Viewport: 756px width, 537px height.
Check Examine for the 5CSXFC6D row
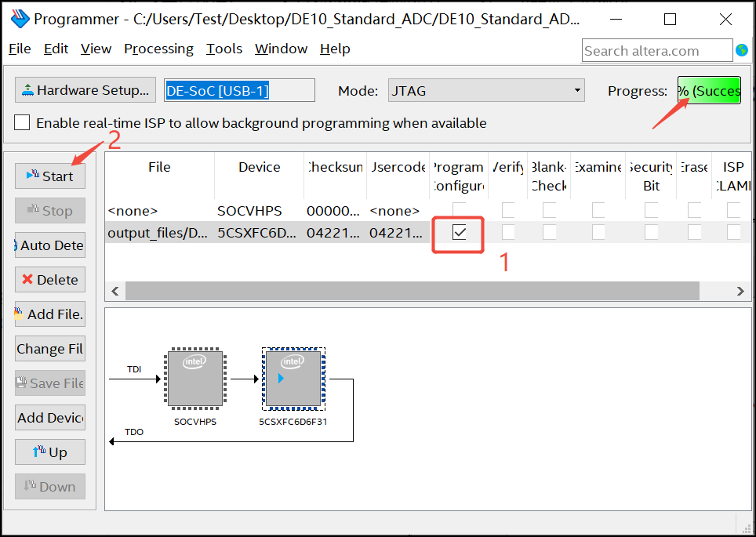pyautogui.click(x=598, y=232)
